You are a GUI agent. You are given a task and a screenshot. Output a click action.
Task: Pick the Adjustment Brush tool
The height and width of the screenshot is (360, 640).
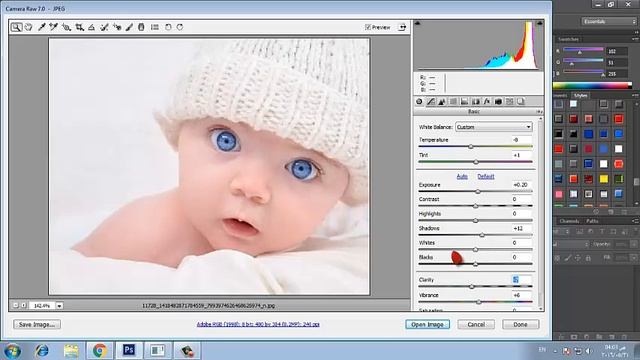(x=129, y=27)
